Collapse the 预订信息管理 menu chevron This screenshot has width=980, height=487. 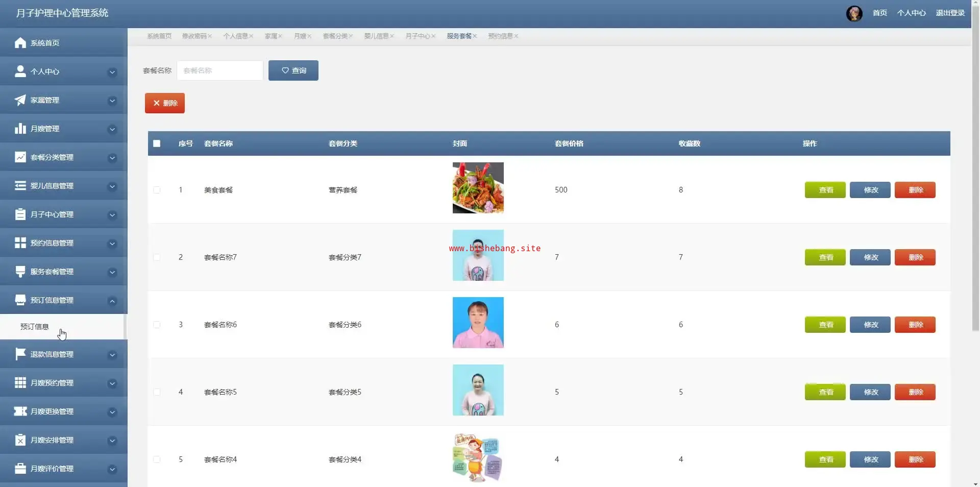pos(112,301)
